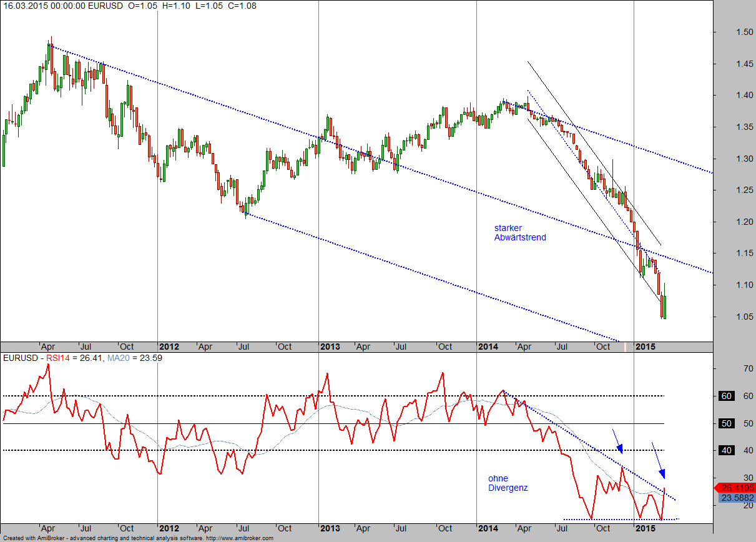
Task: Click the 1.35 price axis label
Action: point(744,127)
